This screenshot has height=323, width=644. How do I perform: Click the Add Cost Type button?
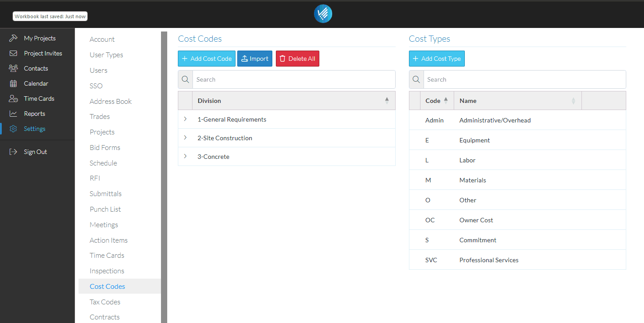(x=437, y=59)
